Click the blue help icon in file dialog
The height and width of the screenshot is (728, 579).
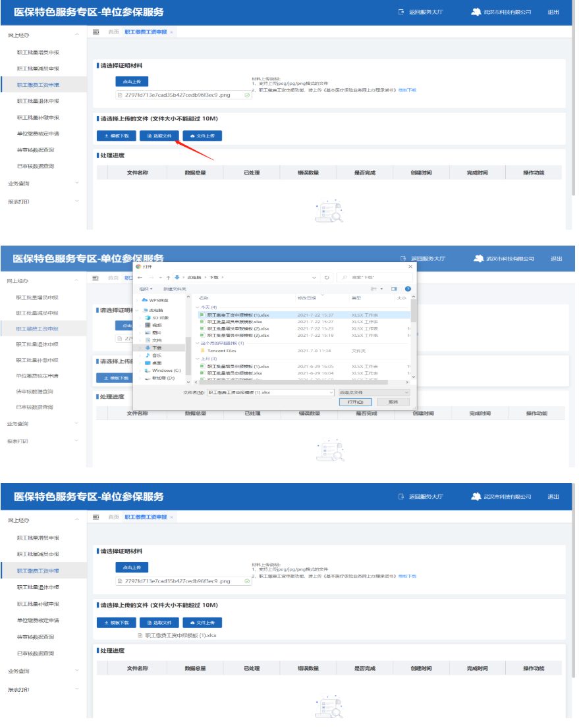coord(408,289)
